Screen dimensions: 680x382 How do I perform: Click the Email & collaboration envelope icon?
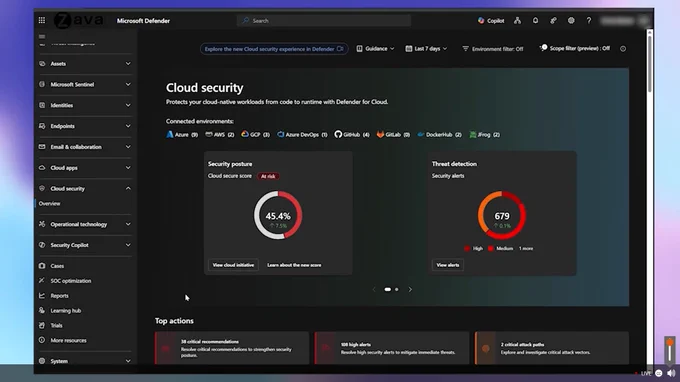[42, 147]
